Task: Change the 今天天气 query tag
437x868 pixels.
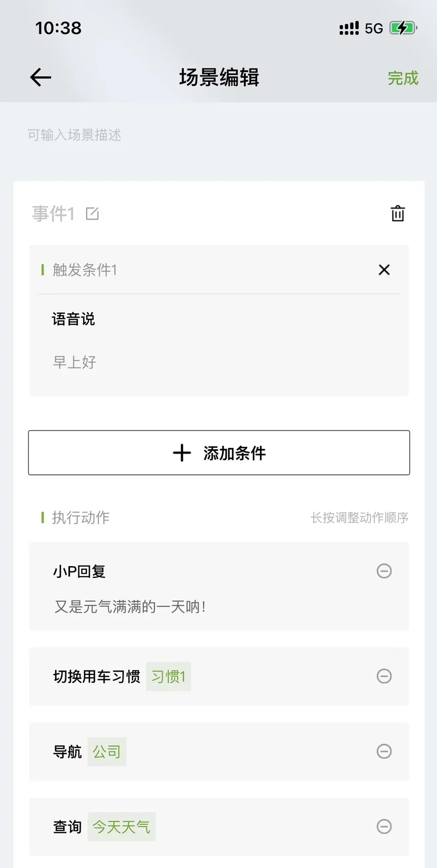Action: [122, 827]
